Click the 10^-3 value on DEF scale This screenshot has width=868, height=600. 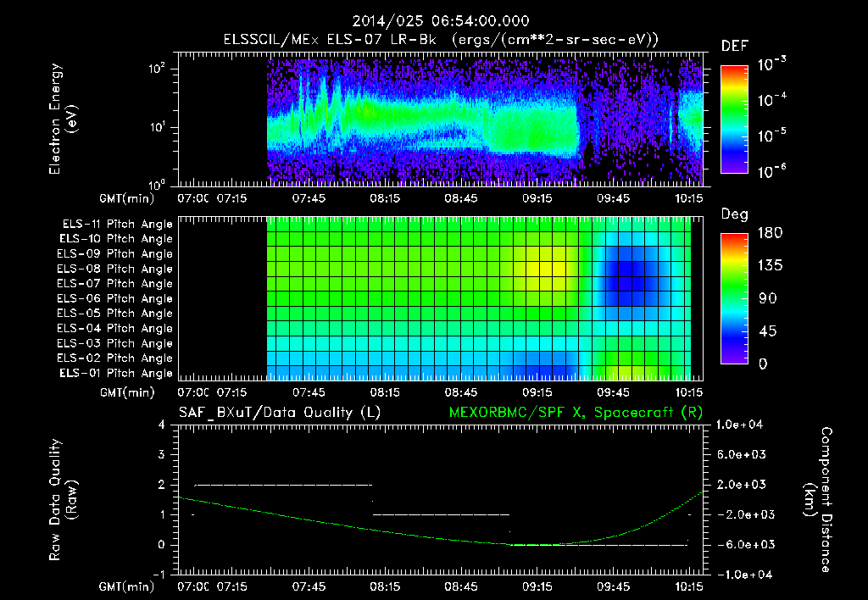click(x=771, y=64)
